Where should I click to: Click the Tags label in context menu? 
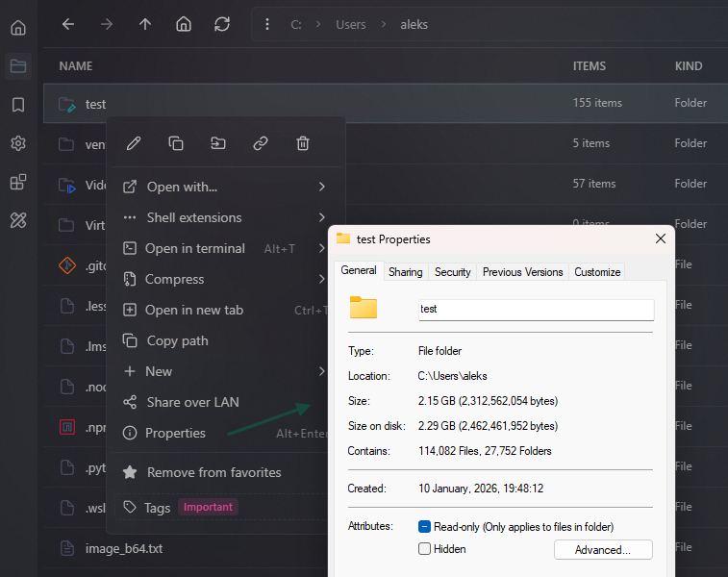[x=158, y=508]
